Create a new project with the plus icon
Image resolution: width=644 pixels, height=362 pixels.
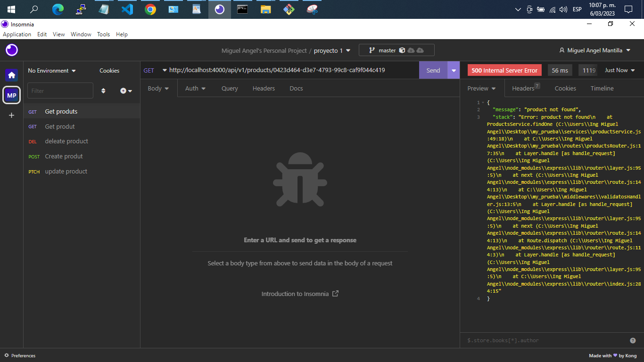(11, 115)
